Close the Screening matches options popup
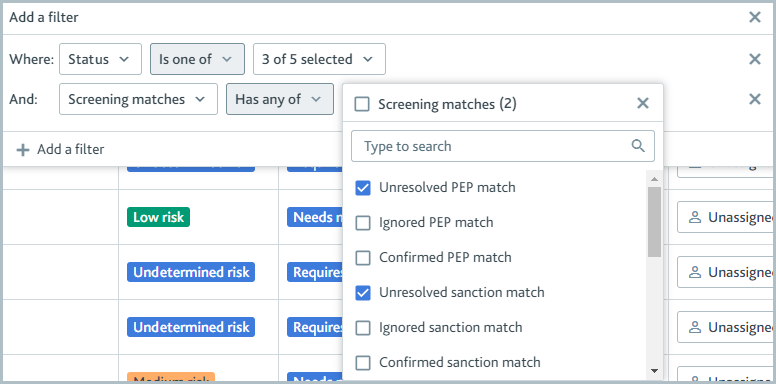 [x=642, y=103]
